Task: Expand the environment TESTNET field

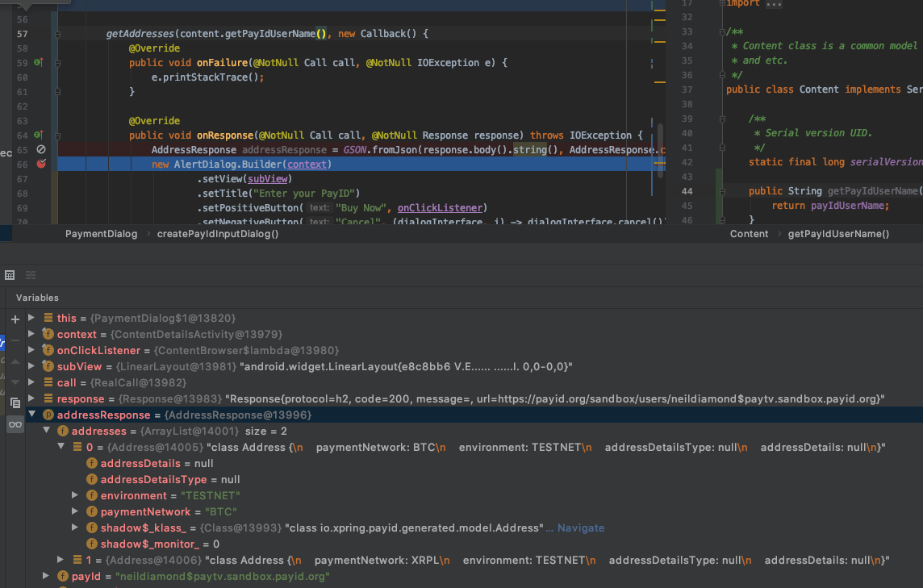Action: point(75,495)
